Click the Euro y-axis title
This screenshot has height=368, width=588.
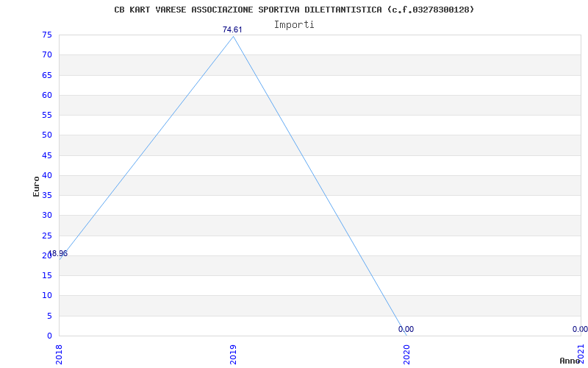point(36,186)
